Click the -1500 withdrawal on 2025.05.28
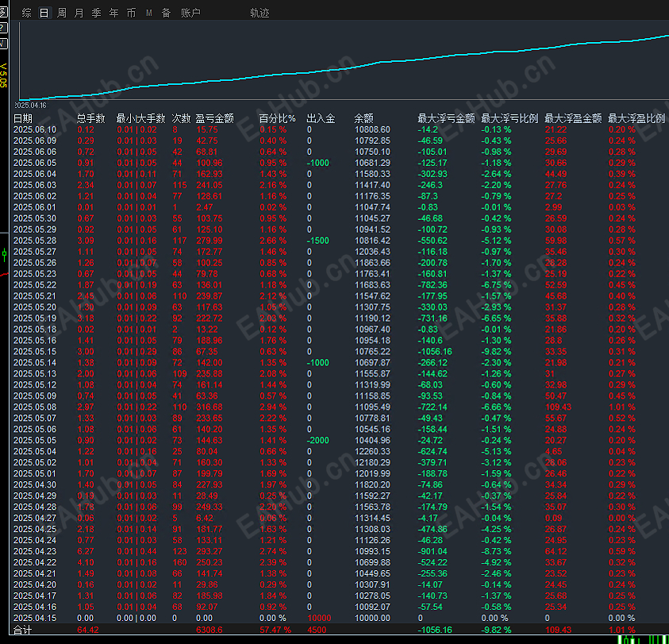This screenshot has height=644, width=669. coord(318,241)
